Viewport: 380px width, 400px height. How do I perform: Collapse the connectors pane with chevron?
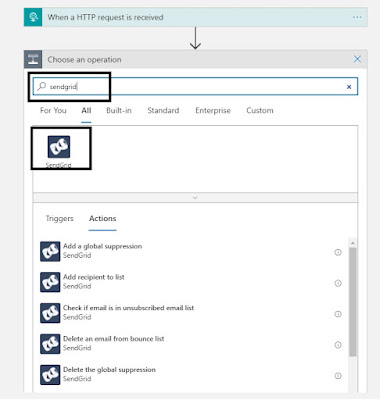tap(195, 198)
